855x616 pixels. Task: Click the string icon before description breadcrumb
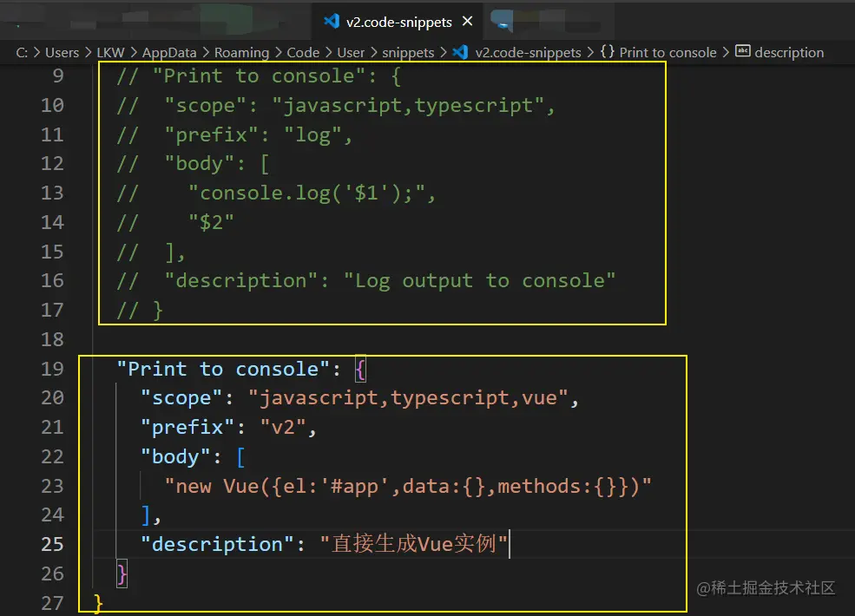tap(742, 52)
